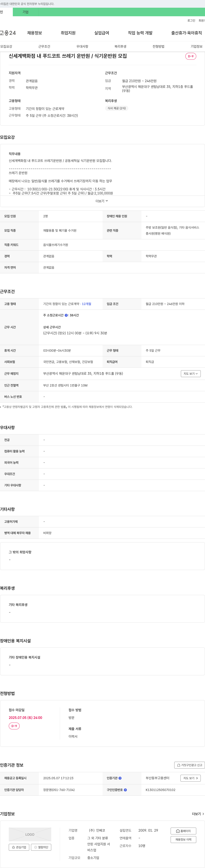Switch to the 기업 tab

click(x=26, y=12)
